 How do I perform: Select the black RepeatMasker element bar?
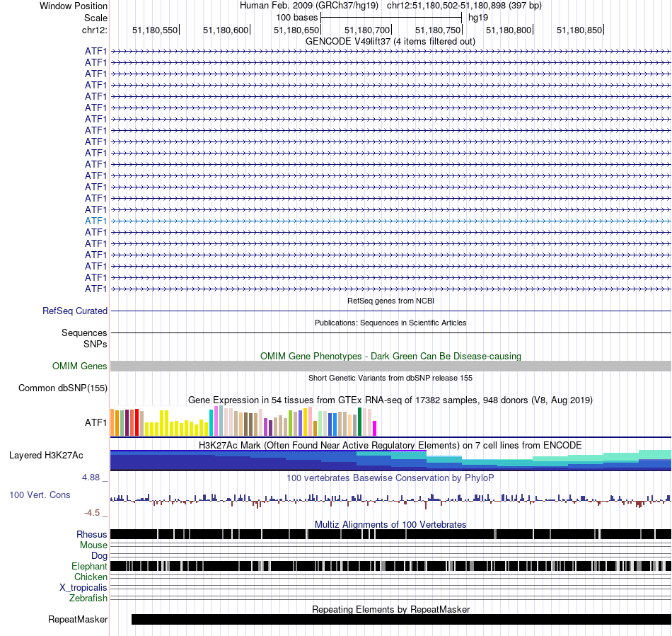(x=402, y=619)
